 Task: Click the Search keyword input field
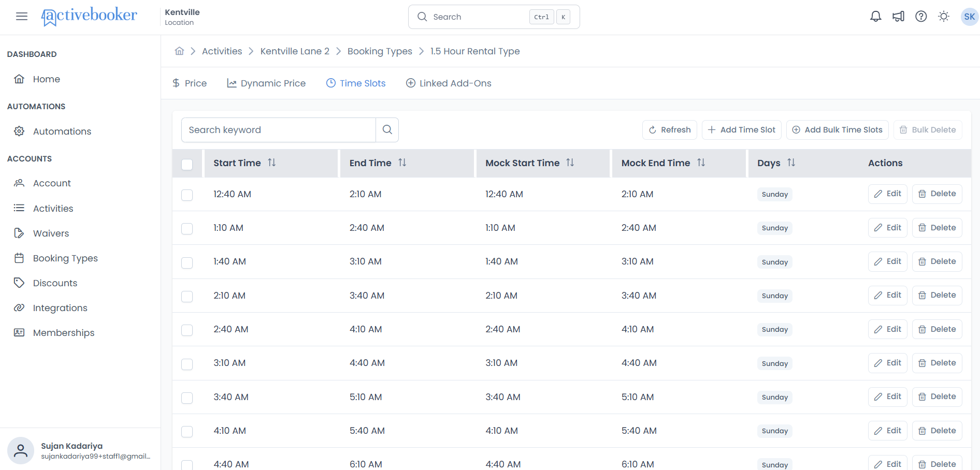278,130
